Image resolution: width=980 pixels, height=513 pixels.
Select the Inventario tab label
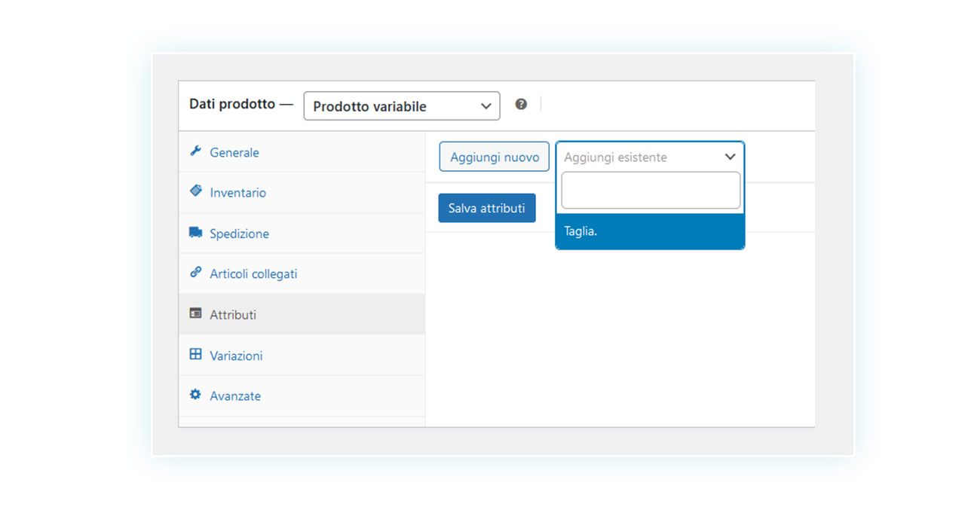pos(237,193)
